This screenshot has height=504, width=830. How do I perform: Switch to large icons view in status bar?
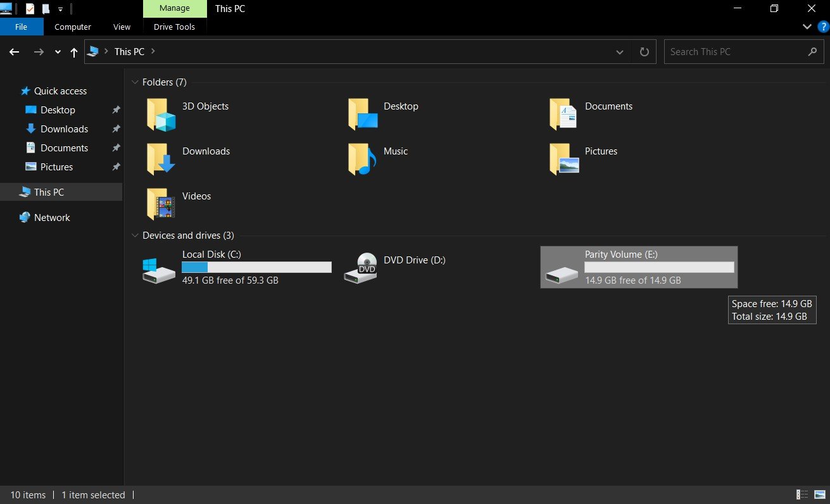click(820, 495)
